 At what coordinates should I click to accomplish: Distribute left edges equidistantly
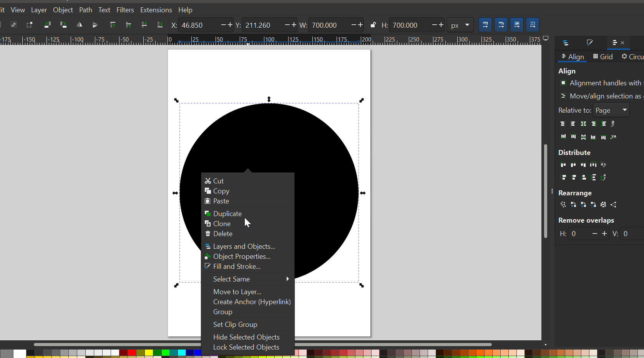click(x=563, y=165)
